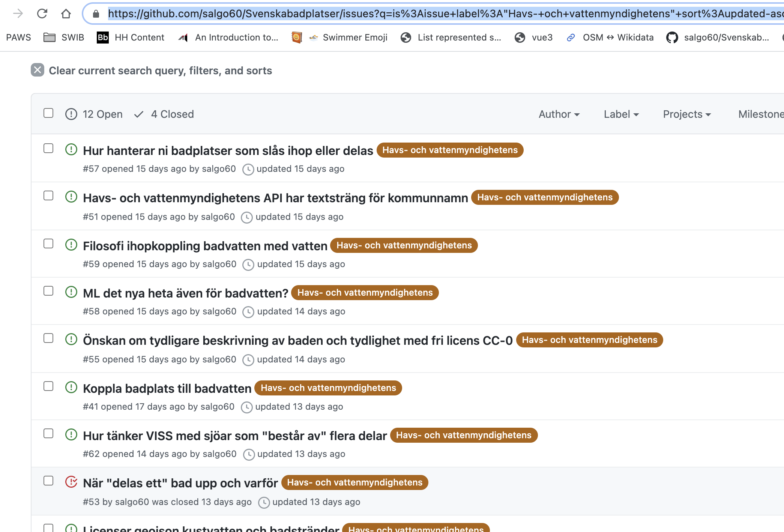The height and width of the screenshot is (532, 784).
Task: Click the closed issue icon of issue #53
Action: 71,482
